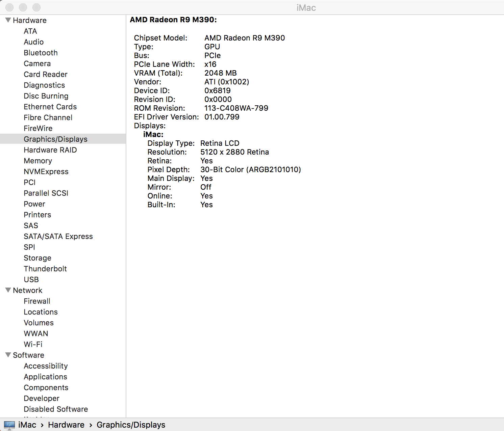This screenshot has width=504, height=431.
Task: Open Card Reader information
Action: click(x=46, y=74)
